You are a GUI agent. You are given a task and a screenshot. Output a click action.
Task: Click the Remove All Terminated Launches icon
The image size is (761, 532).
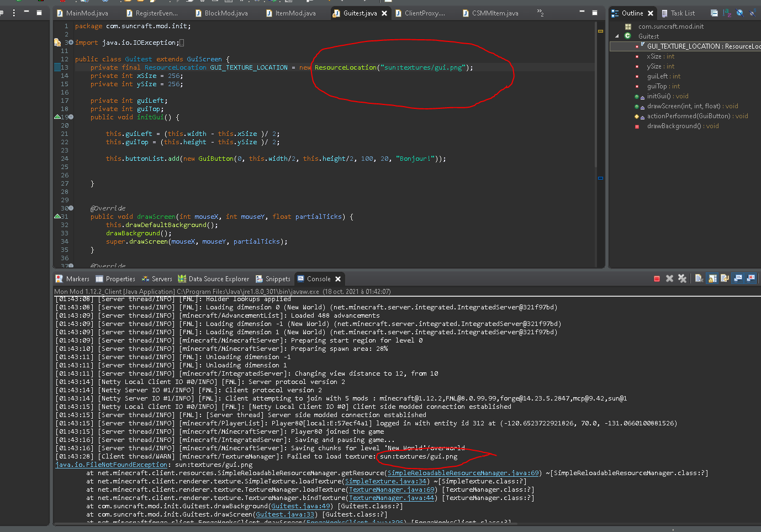682,279
